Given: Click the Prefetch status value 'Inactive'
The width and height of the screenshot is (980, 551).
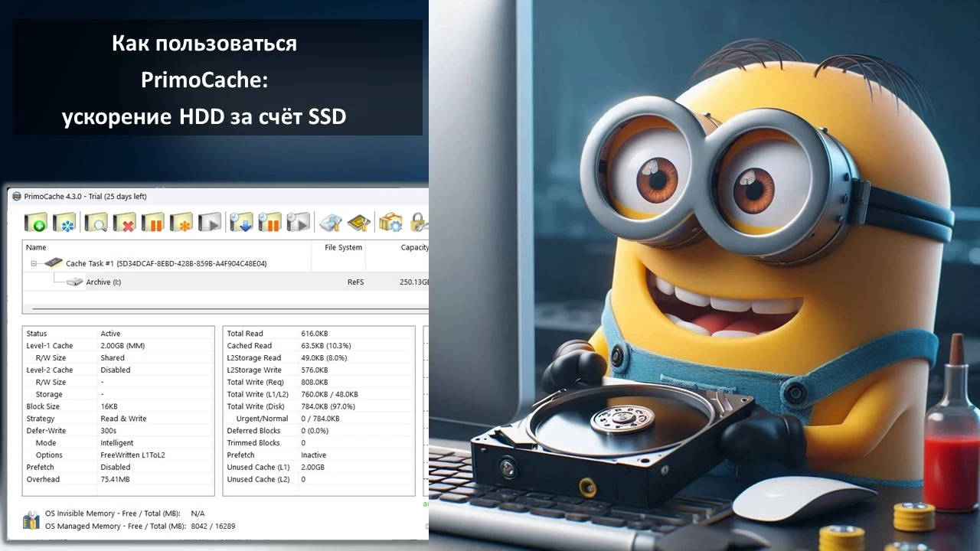Looking at the screenshot, I should tap(313, 455).
